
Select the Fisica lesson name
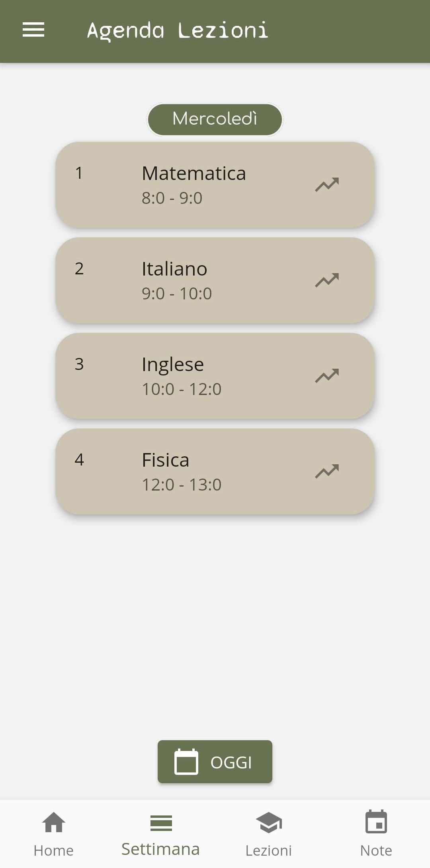[166, 460]
